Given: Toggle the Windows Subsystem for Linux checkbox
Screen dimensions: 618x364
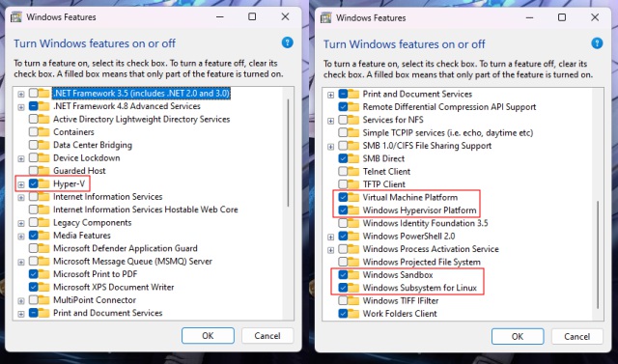Looking at the screenshot, I should (x=343, y=288).
